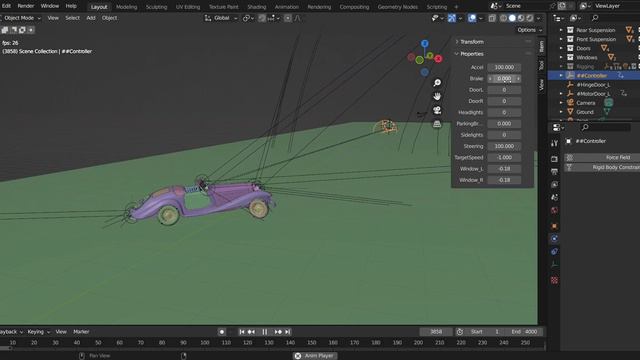Open the Object Constraints properties tab icon
This screenshot has width=640, height=360.
pyautogui.click(x=554, y=251)
